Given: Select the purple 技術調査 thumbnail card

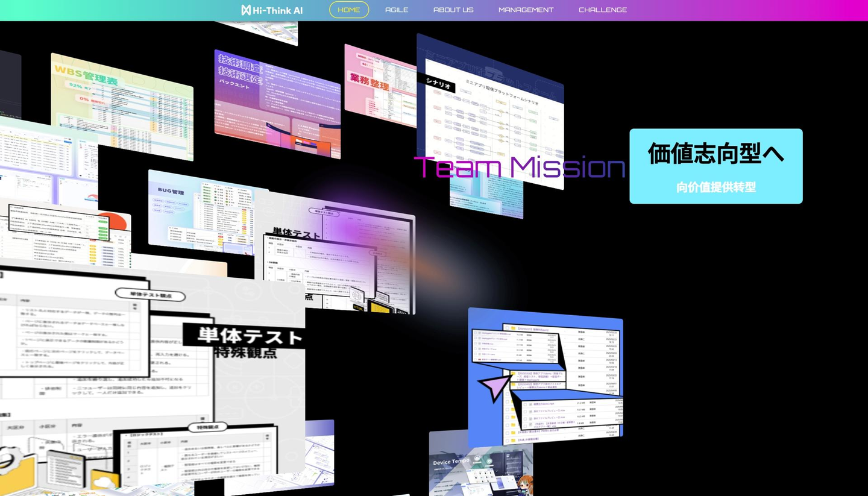Looking at the screenshot, I should (x=277, y=104).
